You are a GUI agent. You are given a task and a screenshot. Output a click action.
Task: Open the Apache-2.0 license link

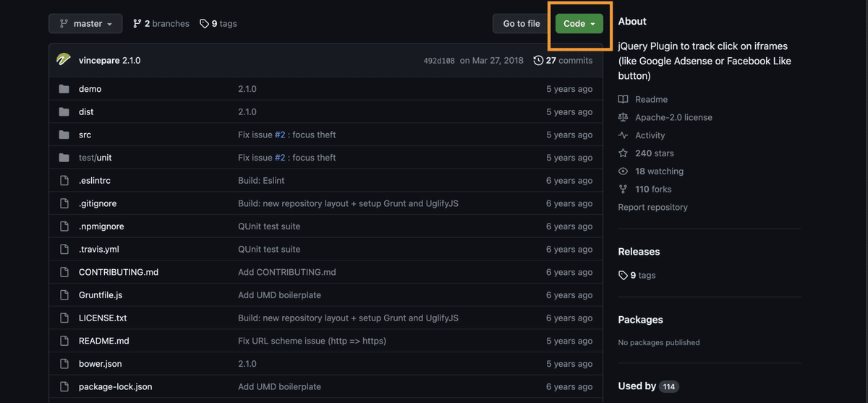[673, 117]
